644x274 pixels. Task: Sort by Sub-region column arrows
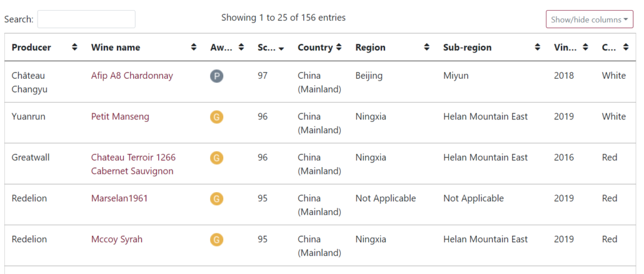point(537,48)
